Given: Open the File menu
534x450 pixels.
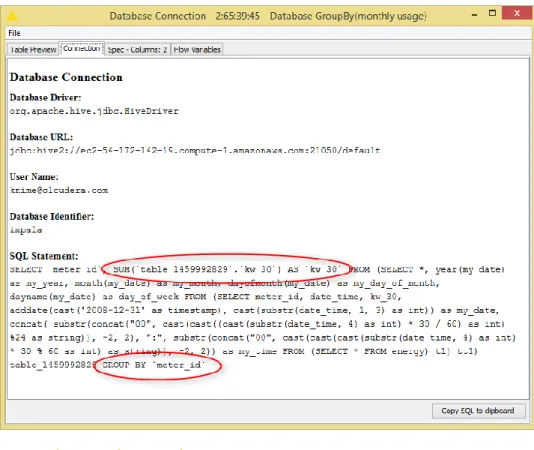Looking at the screenshot, I should click(x=14, y=33).
